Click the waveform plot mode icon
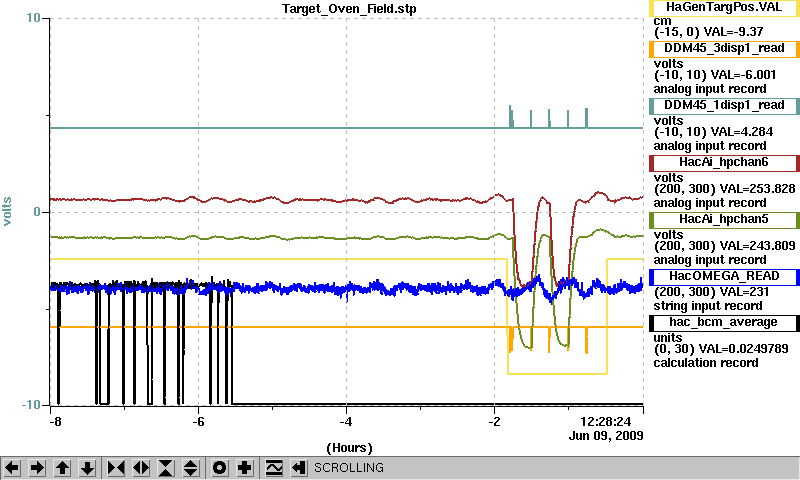This screenshot has height=480, width=800. pos(274,468)
